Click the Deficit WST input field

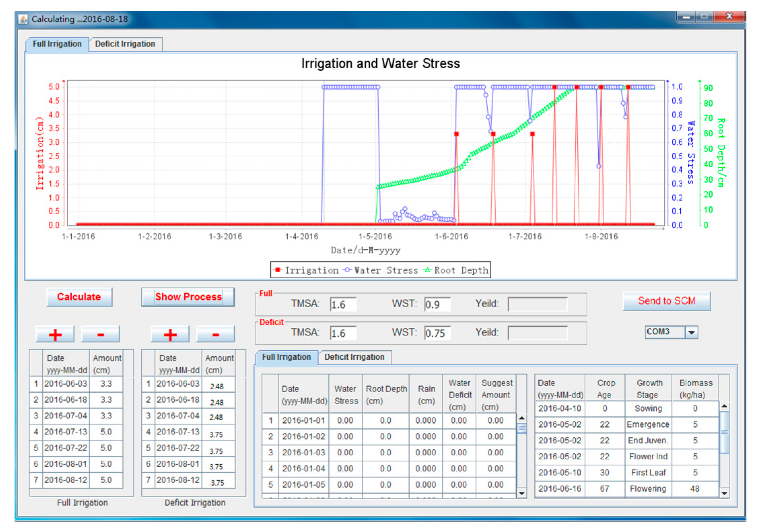(x=437, y=333)
